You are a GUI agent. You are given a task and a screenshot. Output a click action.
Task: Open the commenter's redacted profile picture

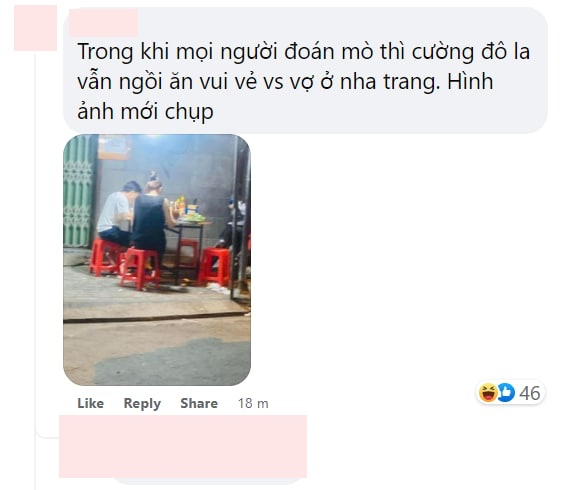[35, 28]
